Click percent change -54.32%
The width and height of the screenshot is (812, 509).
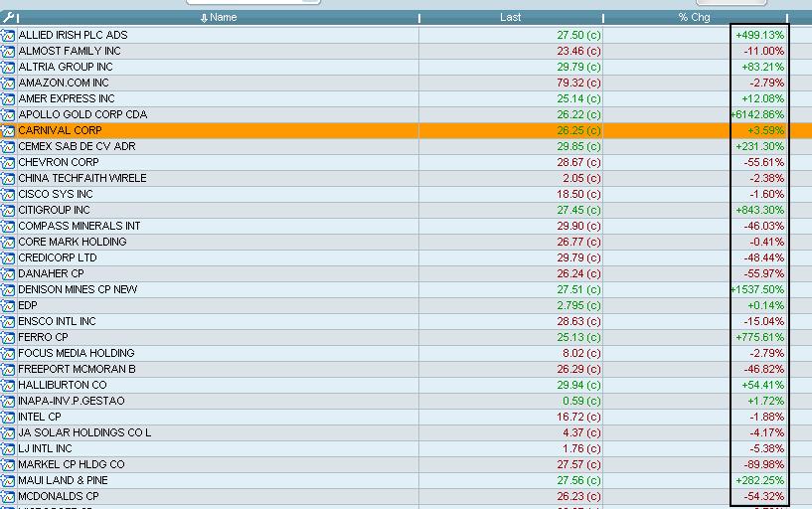(764, 496)
